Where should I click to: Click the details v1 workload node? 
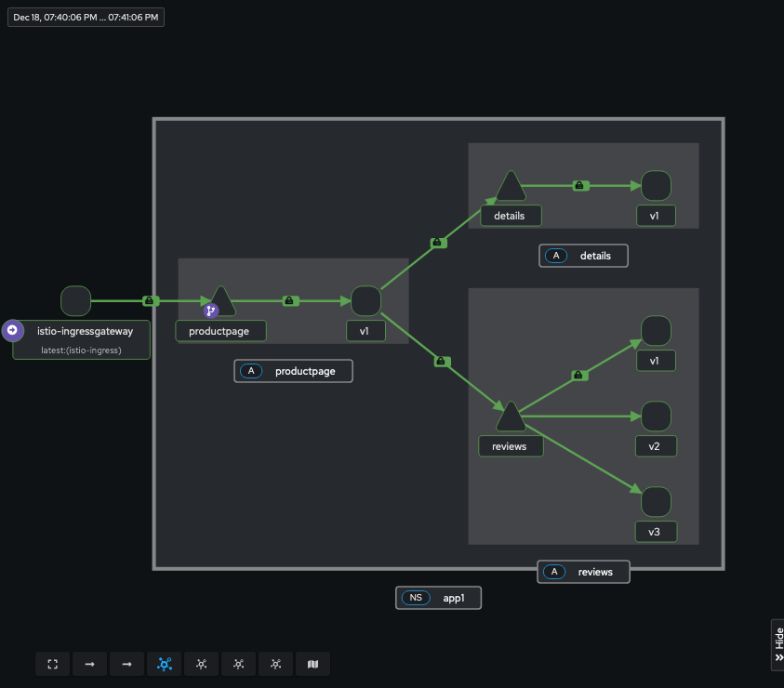656,186
